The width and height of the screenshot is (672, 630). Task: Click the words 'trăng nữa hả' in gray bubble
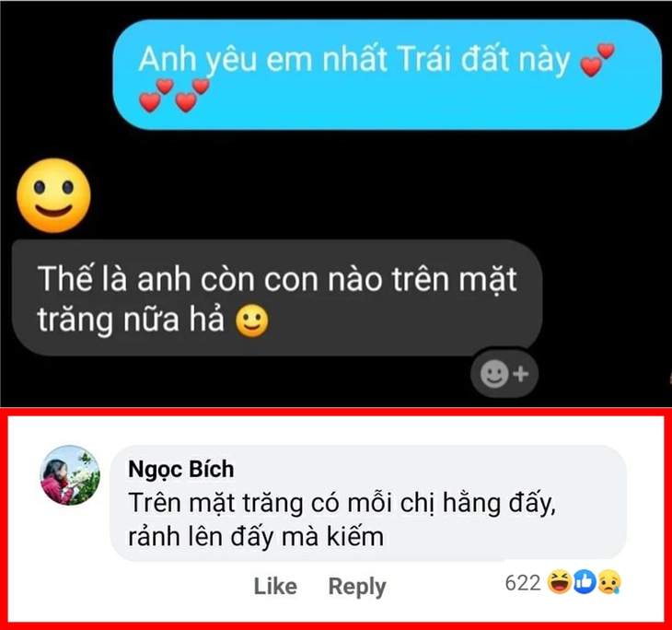pyautogui.click(x=133, y=321)
